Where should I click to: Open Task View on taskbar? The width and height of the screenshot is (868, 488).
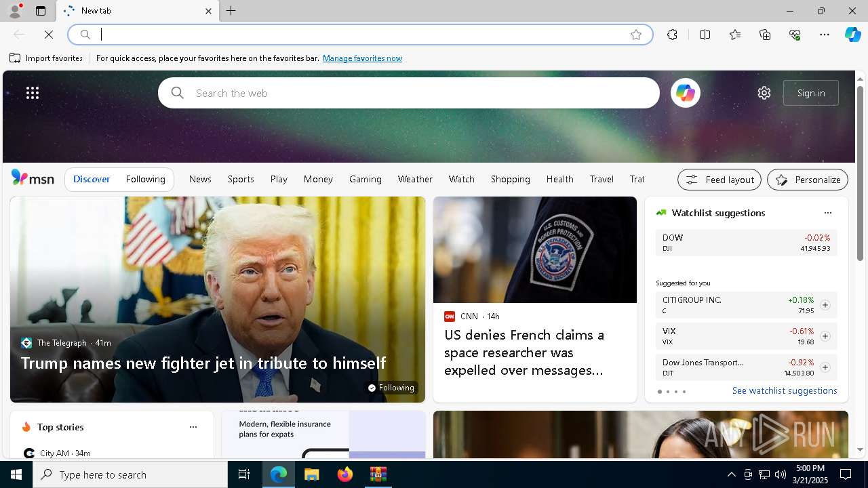[x=244, y=474]
